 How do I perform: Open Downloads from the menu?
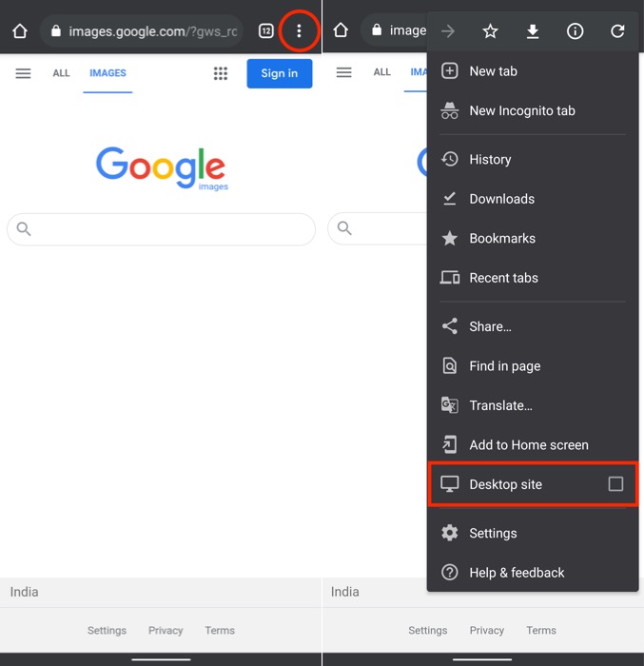pos(533,199)
